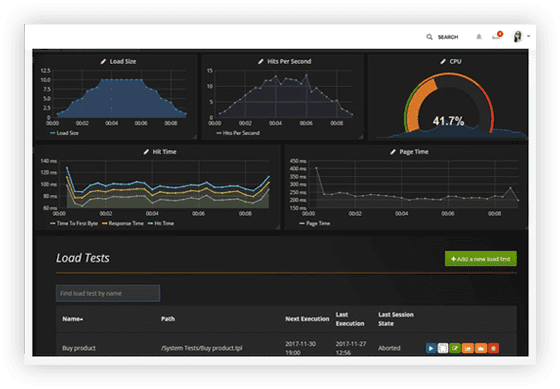Toggle the Page Time legend series
This screenshot has height=389, width=560.
point(315,224)
